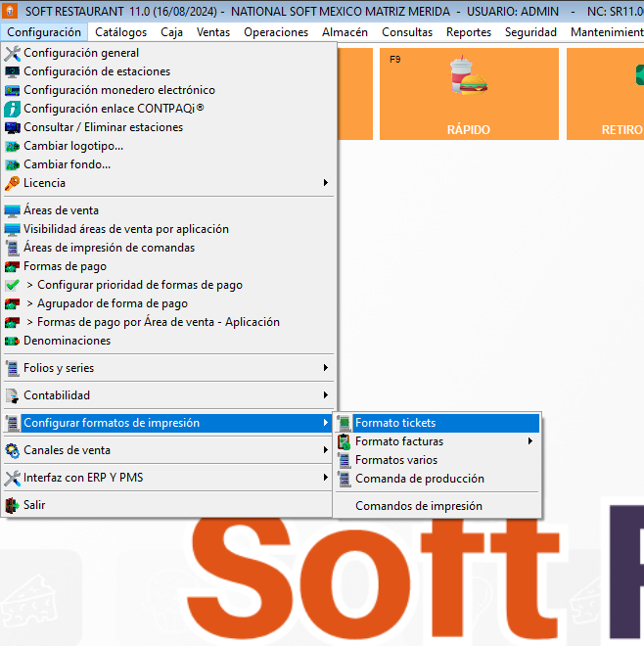
Task: Click the monedero electrónico card icon
Action: tap(13, 90)
